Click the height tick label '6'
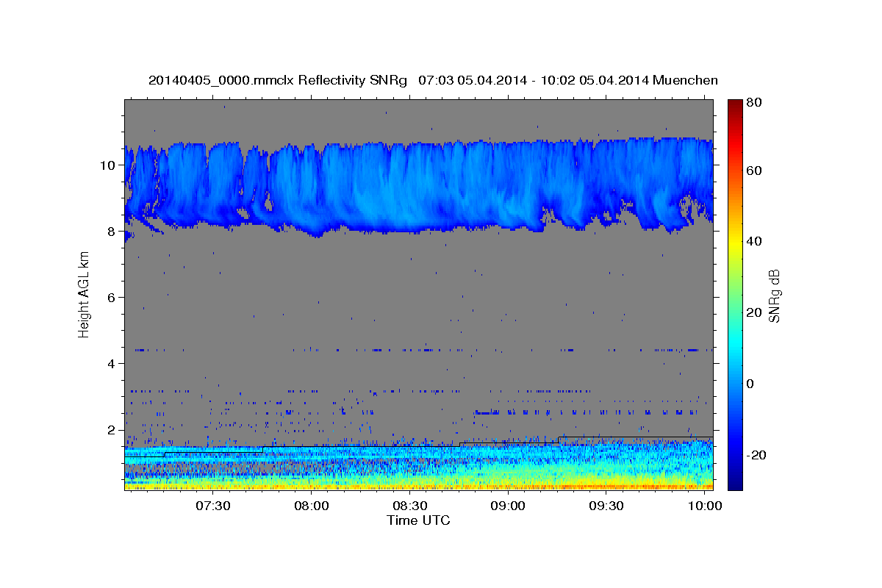Viewport: 882px width, 588px height. coord(112,297)
